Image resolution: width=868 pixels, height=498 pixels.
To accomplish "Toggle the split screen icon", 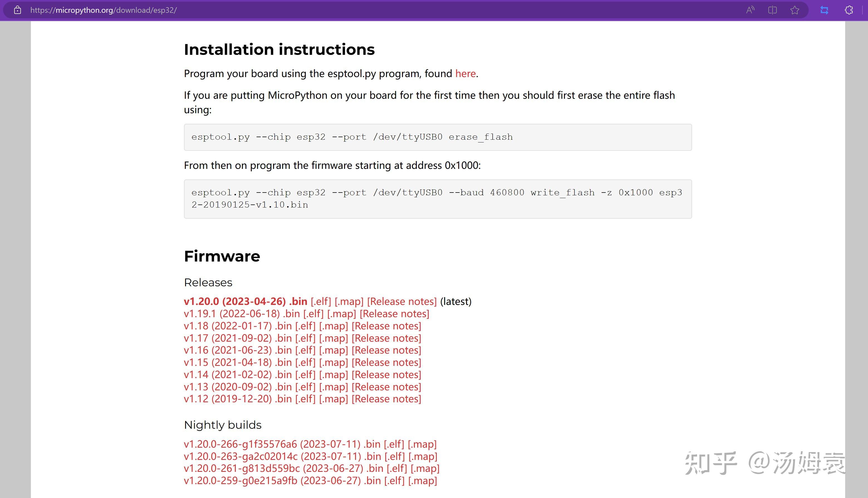I will (x=773, y=10).
